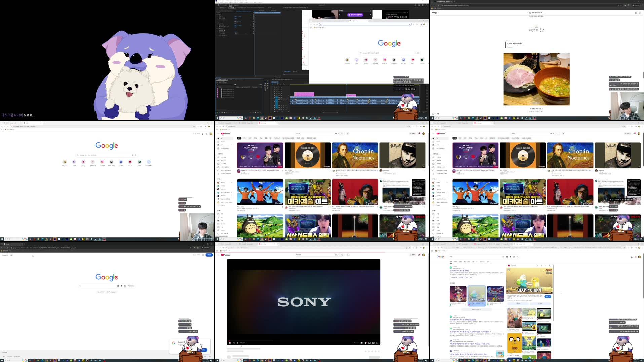This screenshot has height=362, width=644.
Task: Click the purple pill button in Premiere program monitor
Action: 354,15
